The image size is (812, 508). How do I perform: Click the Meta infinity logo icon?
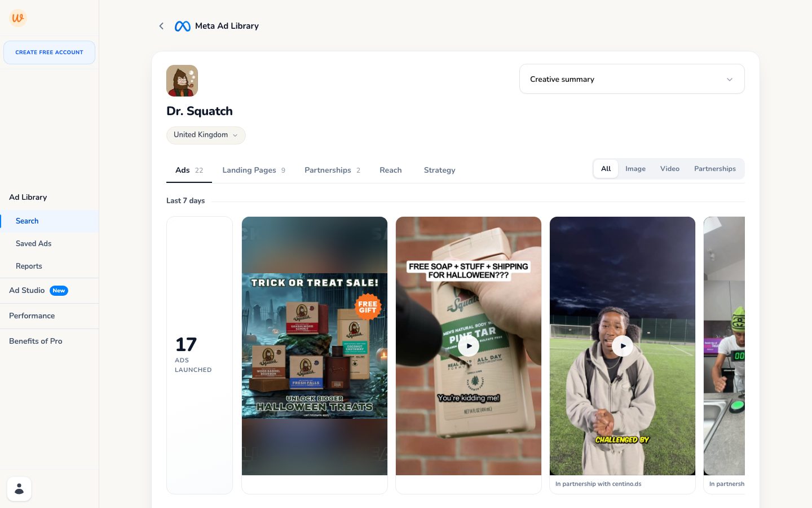tap(182, 26)
